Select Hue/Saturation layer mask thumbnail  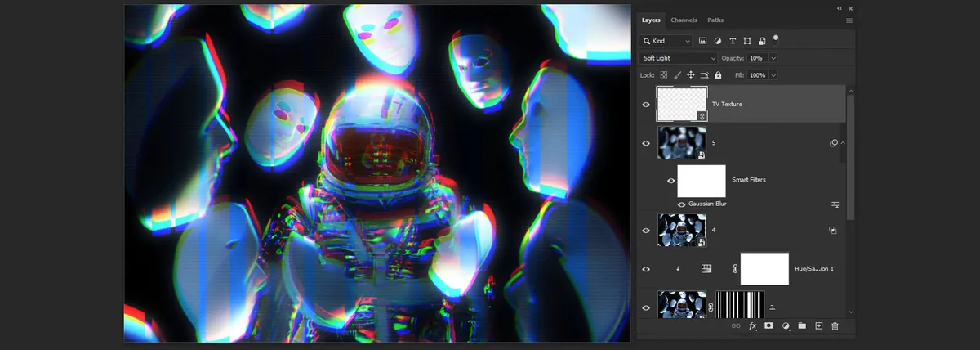(x=764, y=268)
